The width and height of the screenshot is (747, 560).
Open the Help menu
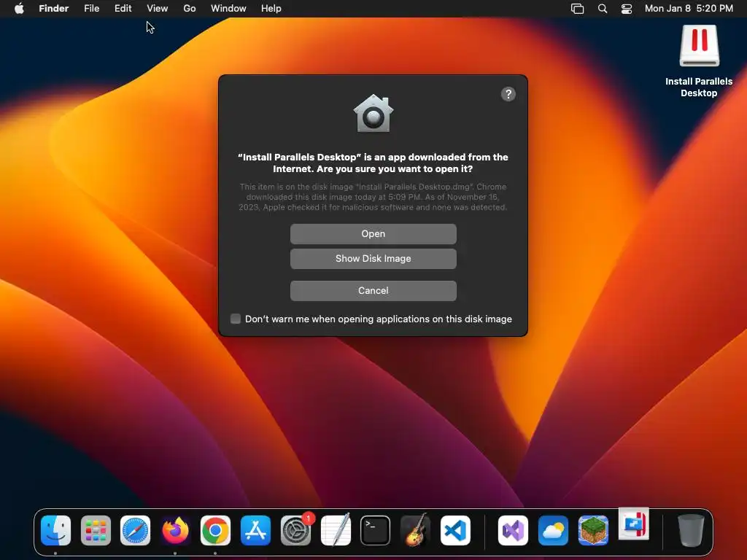click(x=271, y=8)
